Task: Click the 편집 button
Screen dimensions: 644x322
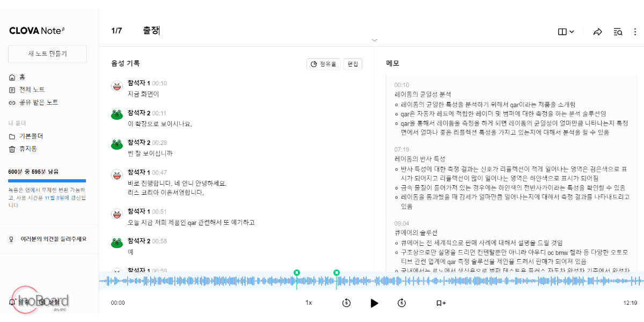Action: point(353,64)
